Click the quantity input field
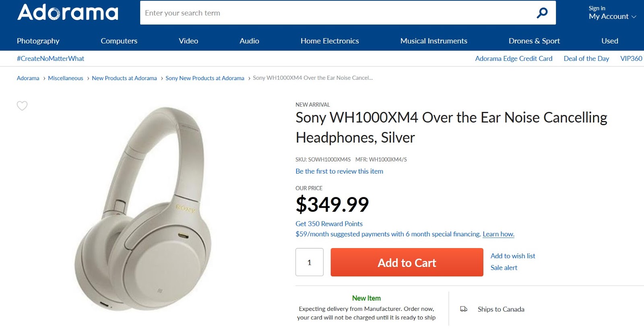This screenshot has height=329, width=644. pyautogui.click(x=309, y=262)
